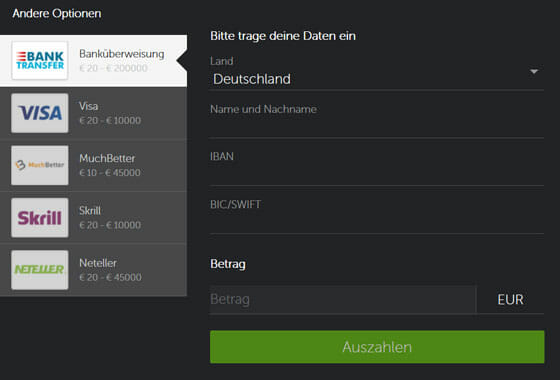Click the bold Betrag section heading
This screenshot has width=560, height=380.
228,264
